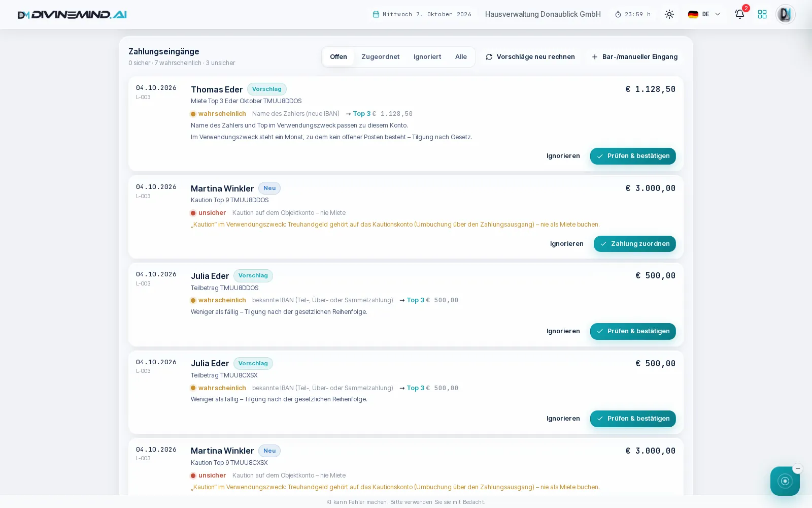
Task: Click the timer icon next to 23:59 h
Action: tap(618, 14)
